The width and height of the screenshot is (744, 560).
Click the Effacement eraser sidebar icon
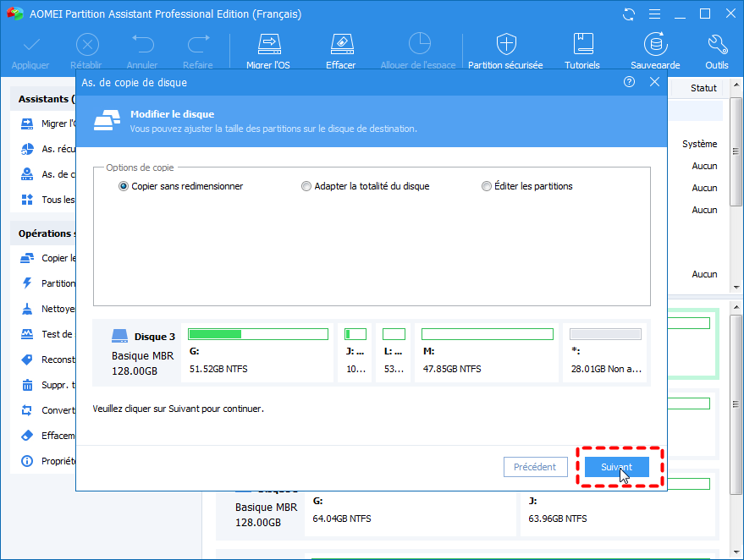[27, 436]
